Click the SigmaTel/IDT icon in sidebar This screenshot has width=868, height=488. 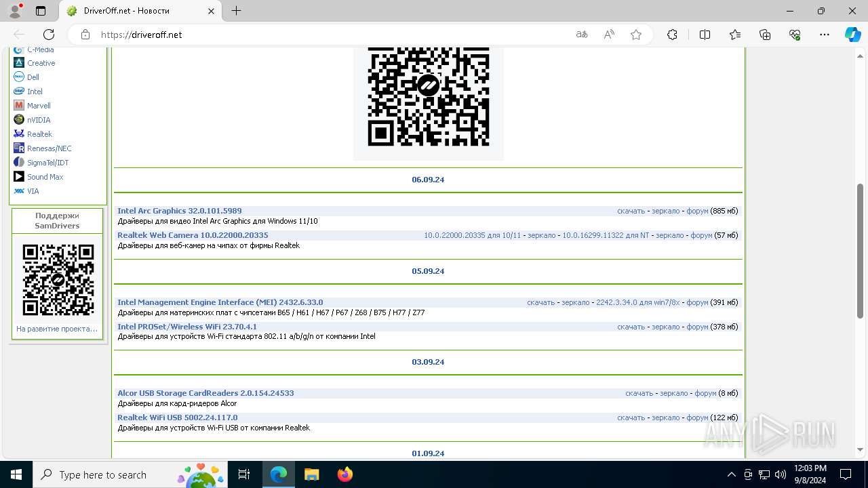pos(19,163)
